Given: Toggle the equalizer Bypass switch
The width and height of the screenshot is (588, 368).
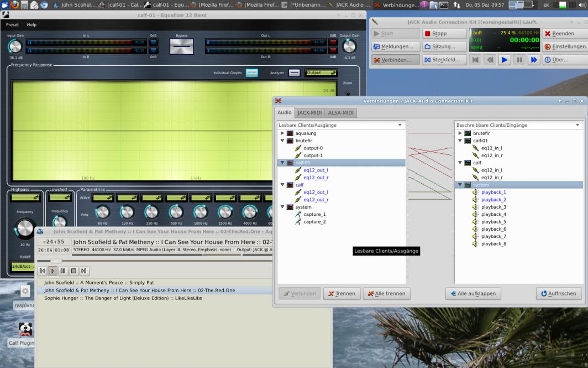Looking at the screenshot, I should pyautogui.click(x=182, y=47).
